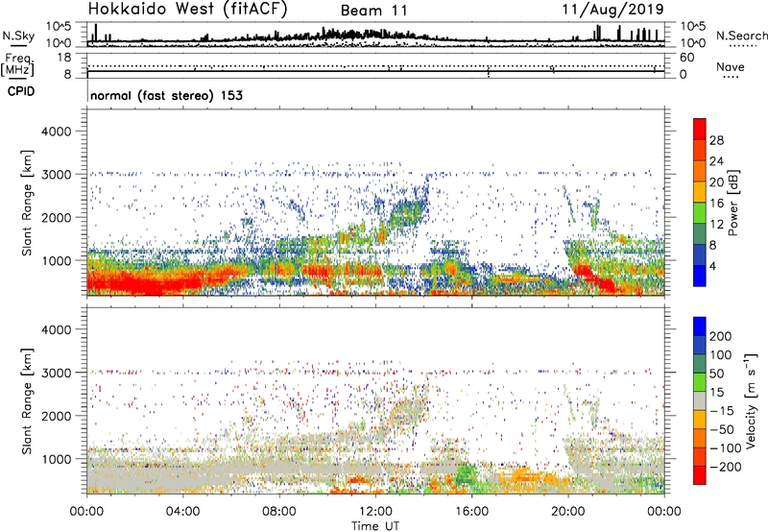The height and width of the screenshot is (532, 768).
Task: Select the Power [dB] colorbar title
Action: [732, 203]
